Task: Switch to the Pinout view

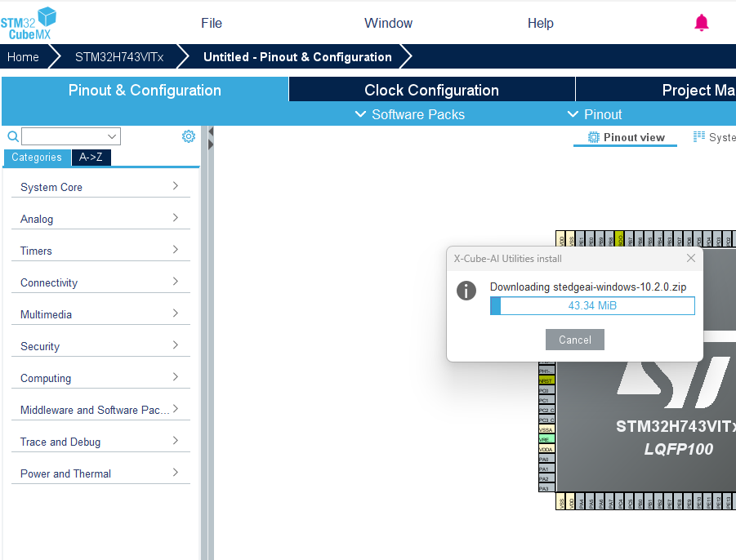Action: 627,137
